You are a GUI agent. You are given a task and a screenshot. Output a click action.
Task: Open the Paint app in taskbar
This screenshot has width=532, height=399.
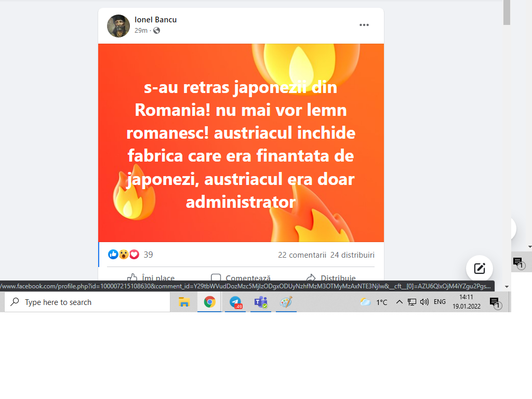pyautogui.click(x=286, y=302)
